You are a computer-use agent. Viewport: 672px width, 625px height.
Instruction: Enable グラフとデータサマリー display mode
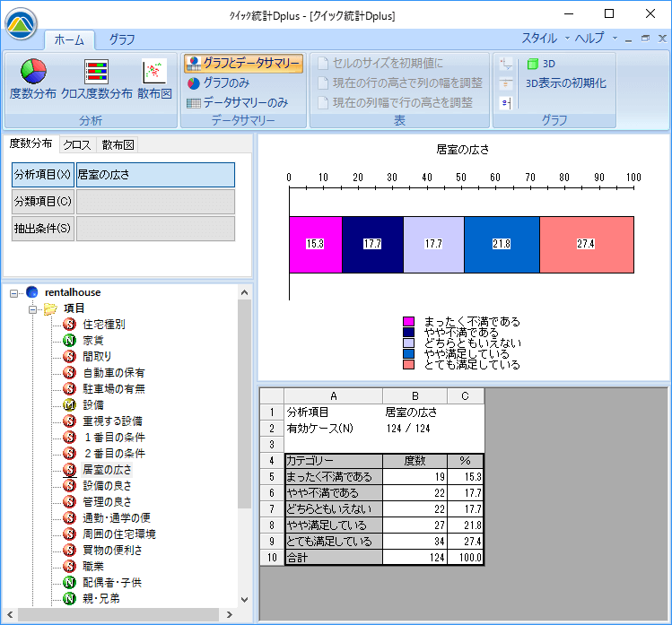[243, 63]
